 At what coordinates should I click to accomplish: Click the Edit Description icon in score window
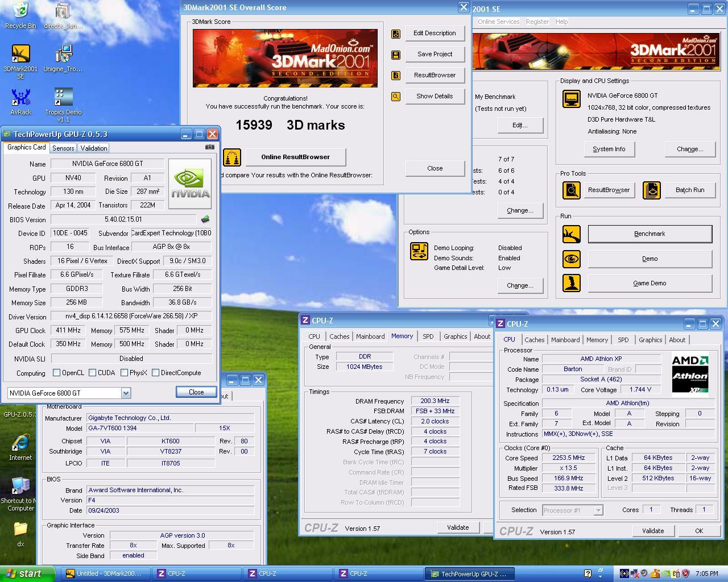(x=396, y=34)
